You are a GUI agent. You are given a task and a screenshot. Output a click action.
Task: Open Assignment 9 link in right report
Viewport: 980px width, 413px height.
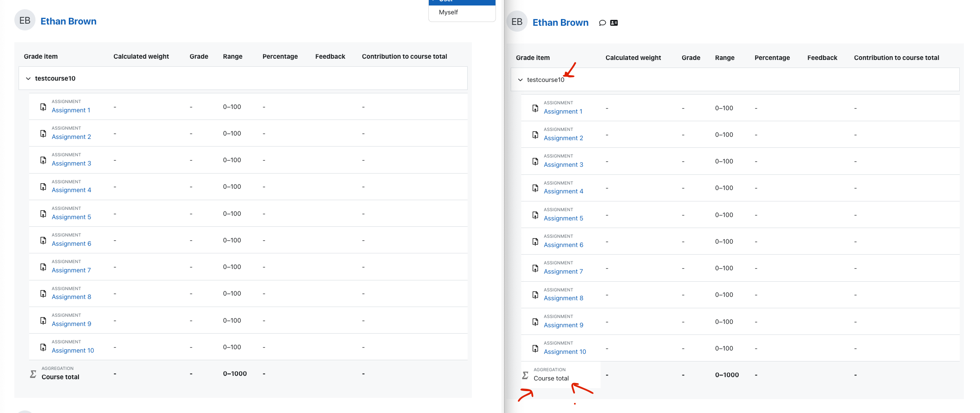point(563,325)
